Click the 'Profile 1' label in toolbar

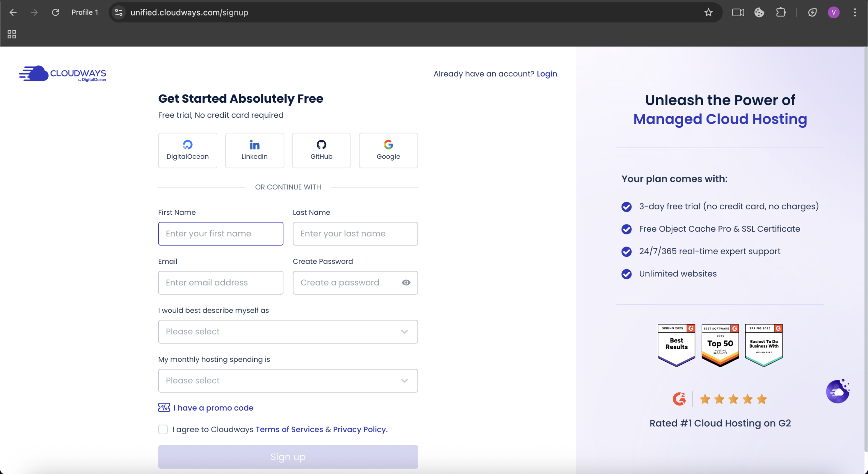pyautogui.click(x=84, y=13)
